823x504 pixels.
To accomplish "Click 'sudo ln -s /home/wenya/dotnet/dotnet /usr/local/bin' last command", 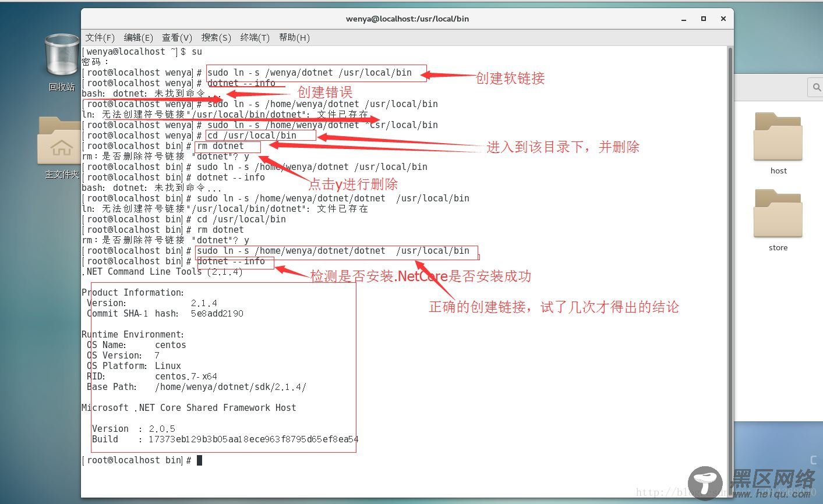I will point(333,251).
